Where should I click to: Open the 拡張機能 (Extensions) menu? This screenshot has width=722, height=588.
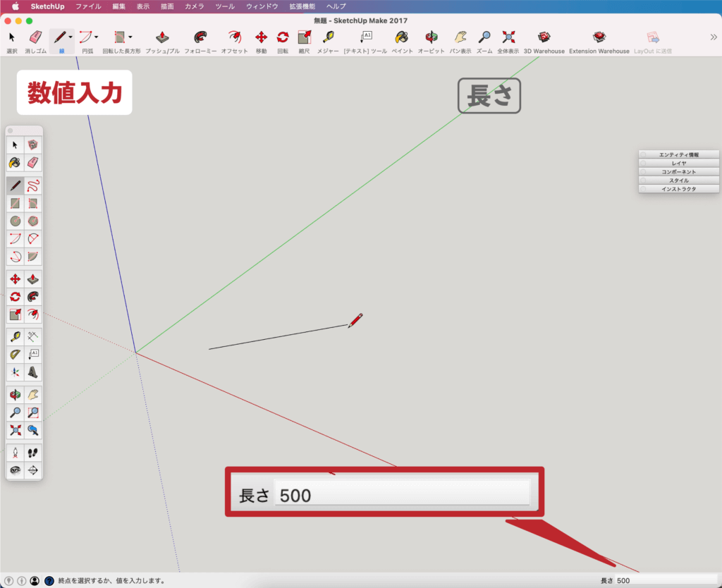(302, 6)
